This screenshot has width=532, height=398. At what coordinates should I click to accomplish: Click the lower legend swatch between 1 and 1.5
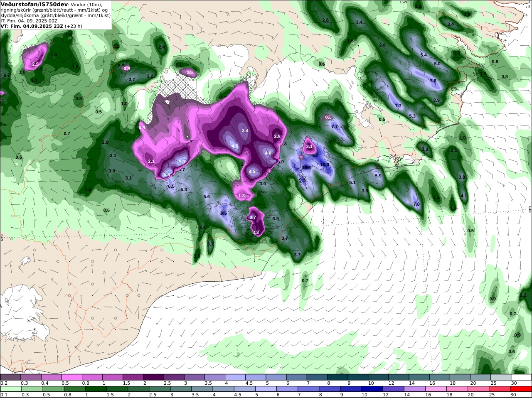pyautogui.click(x=96, y=389)
